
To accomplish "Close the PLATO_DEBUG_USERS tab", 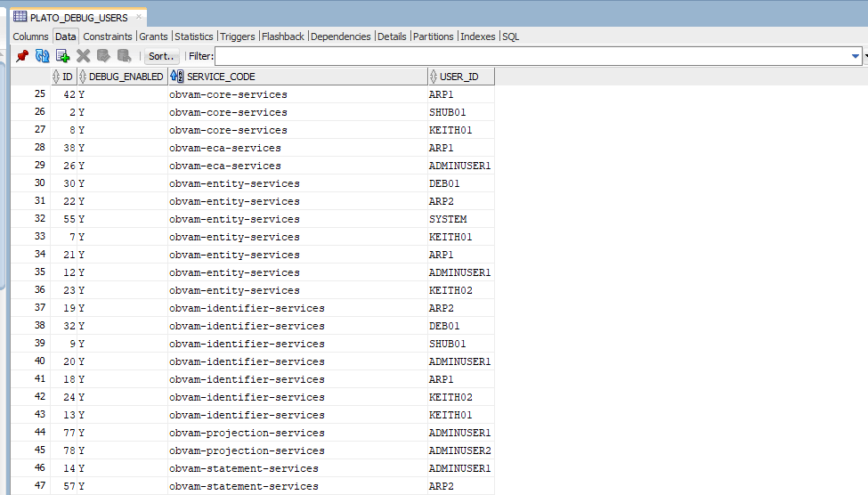I will [x=139, y=17].
